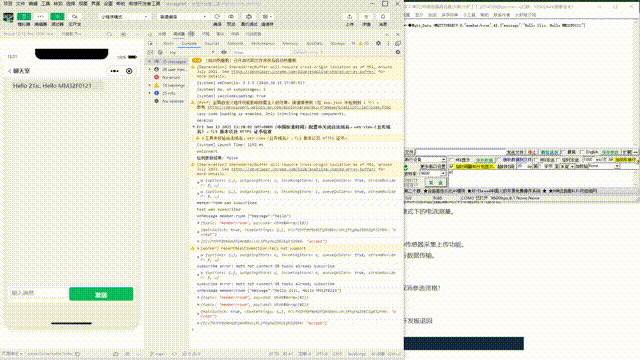Click the copy page path icon in status bar
This screenshot has width=640, height=360.
coord(78,354)
